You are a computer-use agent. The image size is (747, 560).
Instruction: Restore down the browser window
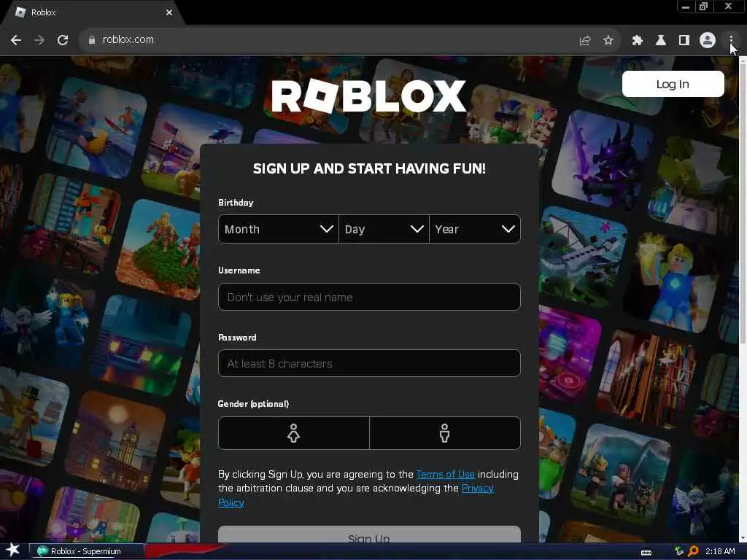coord(704,7)
